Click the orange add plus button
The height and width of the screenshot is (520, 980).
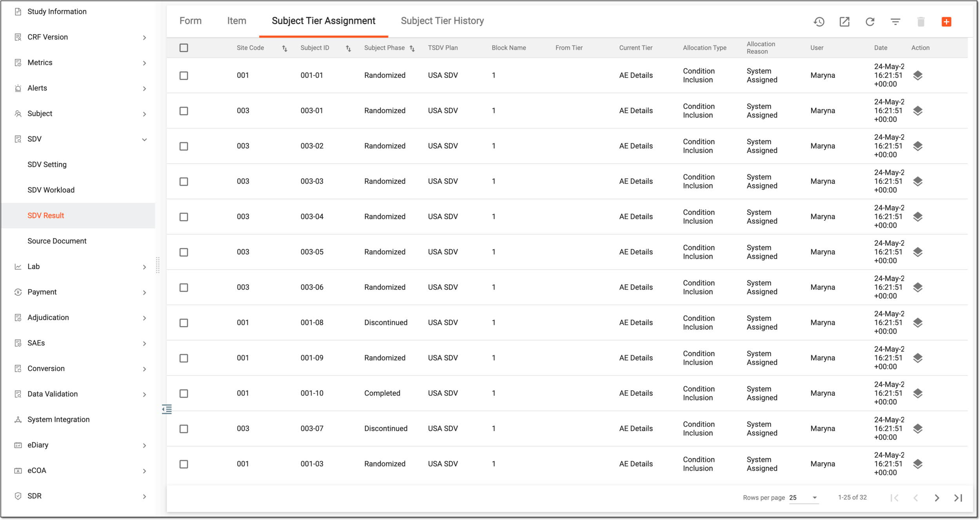[x=946, y=22]
